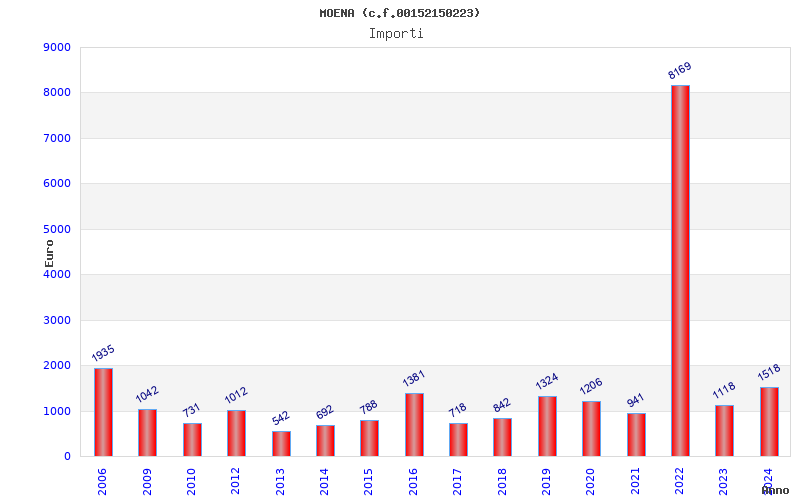Click the 2021 x-axis year label
This screenshot has width=800, height=500.
(635, 482)
